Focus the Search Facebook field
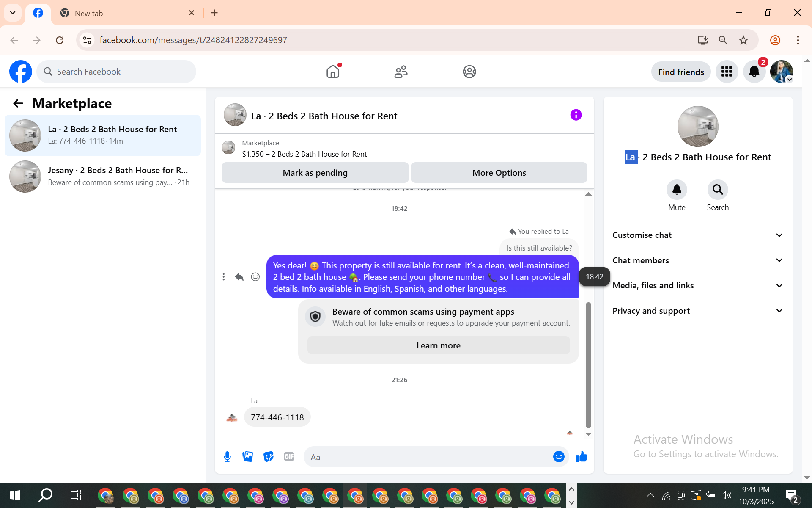 (116, 72)
